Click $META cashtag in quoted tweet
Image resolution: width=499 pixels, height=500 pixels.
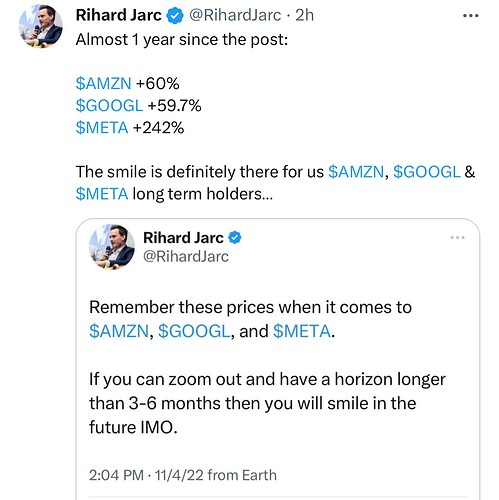coord(302,331)
